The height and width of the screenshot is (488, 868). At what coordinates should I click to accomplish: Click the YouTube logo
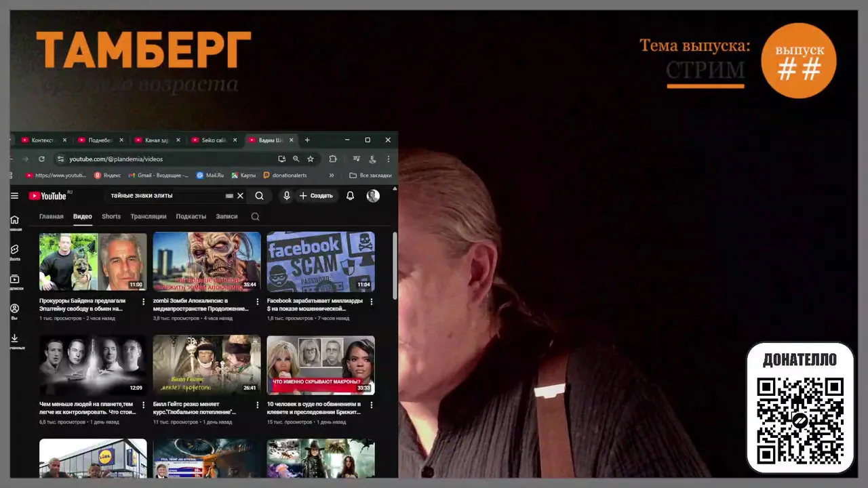tap(48, 196)
